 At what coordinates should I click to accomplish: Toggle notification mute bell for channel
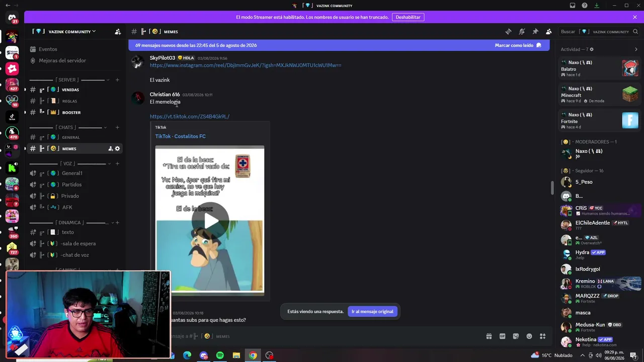(x=522, y=32)
